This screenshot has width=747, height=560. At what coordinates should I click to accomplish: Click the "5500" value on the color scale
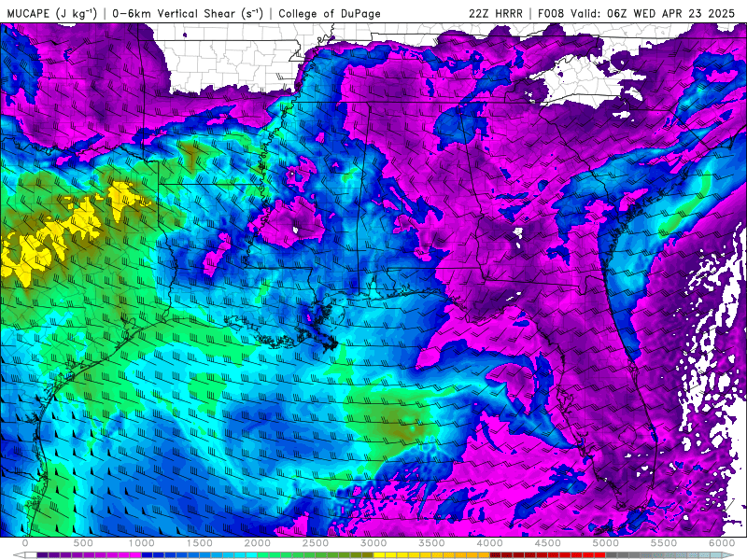click(664, 543)
